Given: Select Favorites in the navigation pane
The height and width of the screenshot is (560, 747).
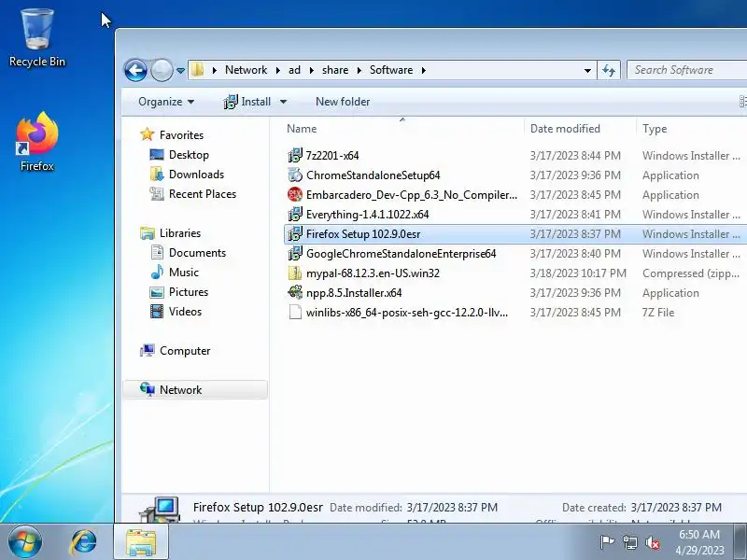Looking at the screenshot, I should [x=181, y=135].
